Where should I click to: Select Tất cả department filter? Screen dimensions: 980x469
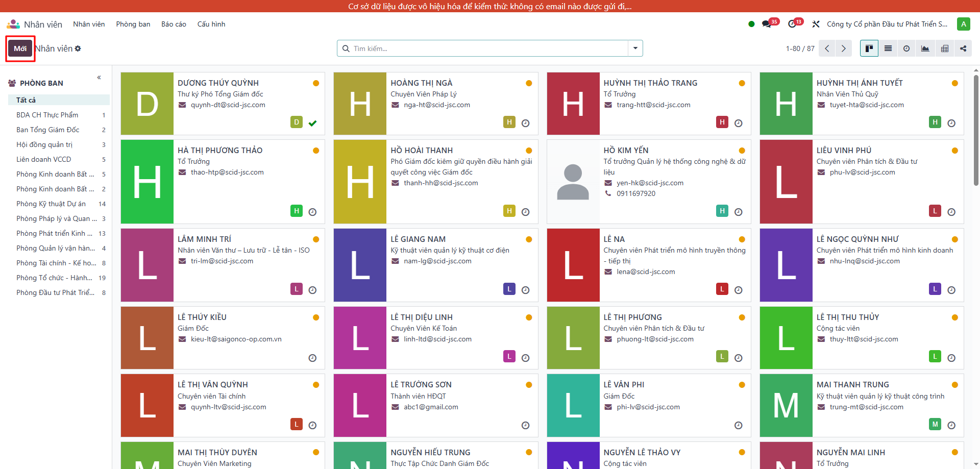(59, 100)
